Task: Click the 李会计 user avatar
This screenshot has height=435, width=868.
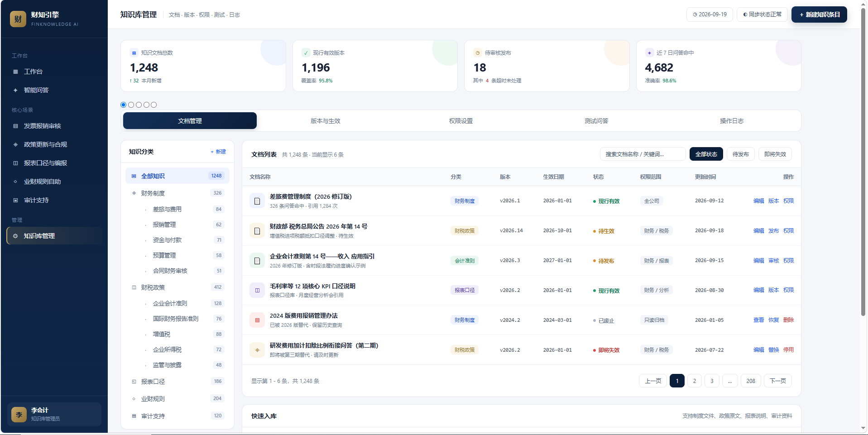Action: [x=19, y=414]
